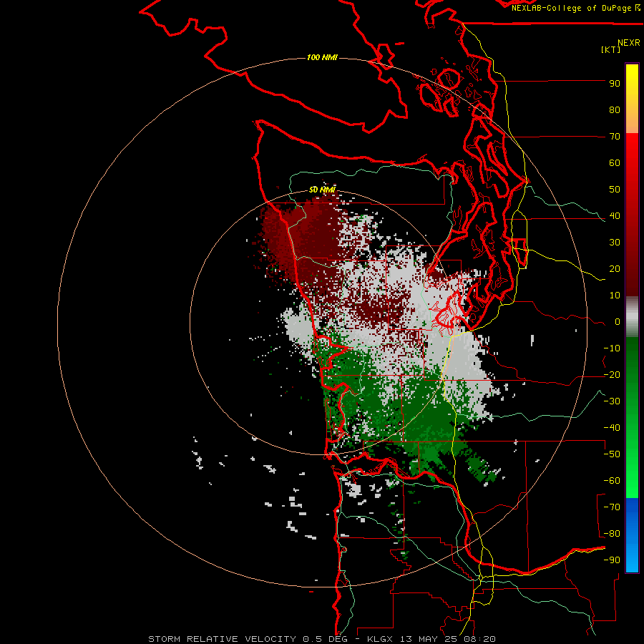Screen dimensions: 644x644
Task: Click the 50 NMI range ring label
Action: 322,190
